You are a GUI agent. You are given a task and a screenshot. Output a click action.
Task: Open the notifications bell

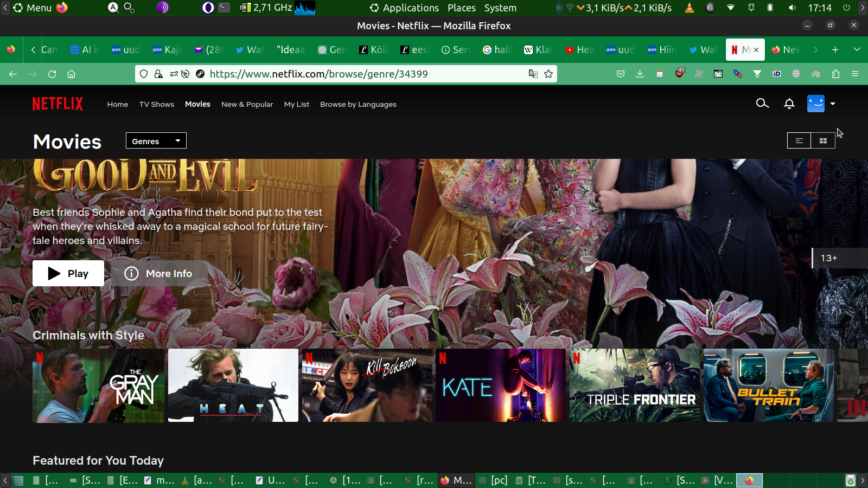coord(789,104)
